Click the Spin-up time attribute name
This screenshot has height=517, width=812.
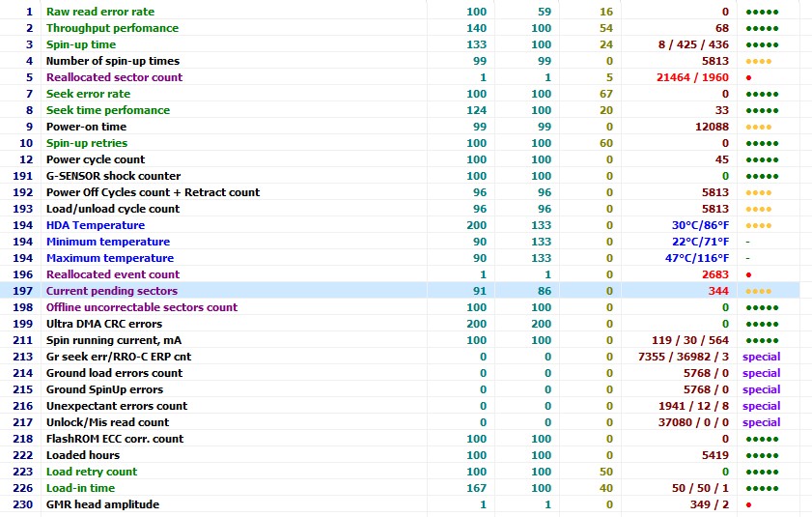point(81,44)
